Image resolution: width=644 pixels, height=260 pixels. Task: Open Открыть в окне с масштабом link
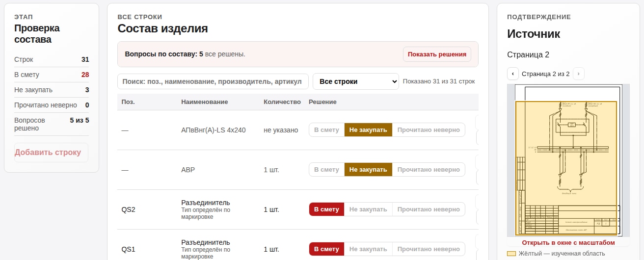pos(568,243)
